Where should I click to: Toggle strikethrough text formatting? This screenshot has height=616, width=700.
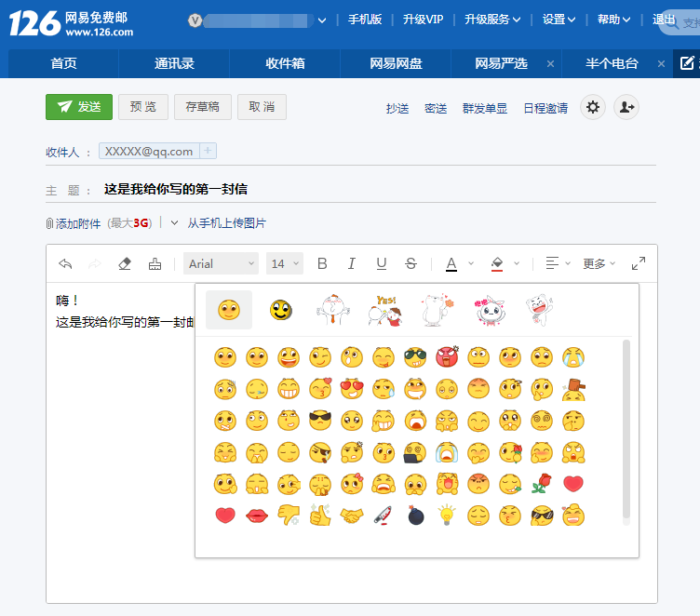[x=411, y=264]
